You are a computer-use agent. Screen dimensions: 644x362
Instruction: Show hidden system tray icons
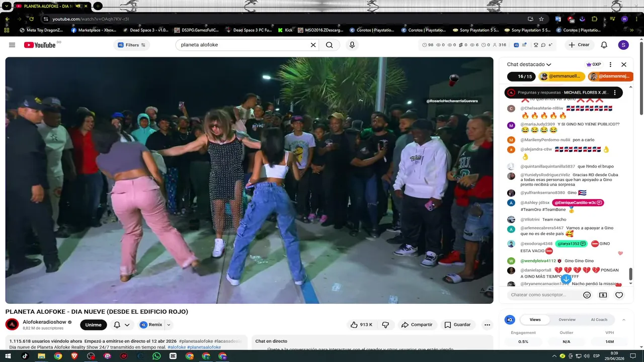click(x=554, y=356)
